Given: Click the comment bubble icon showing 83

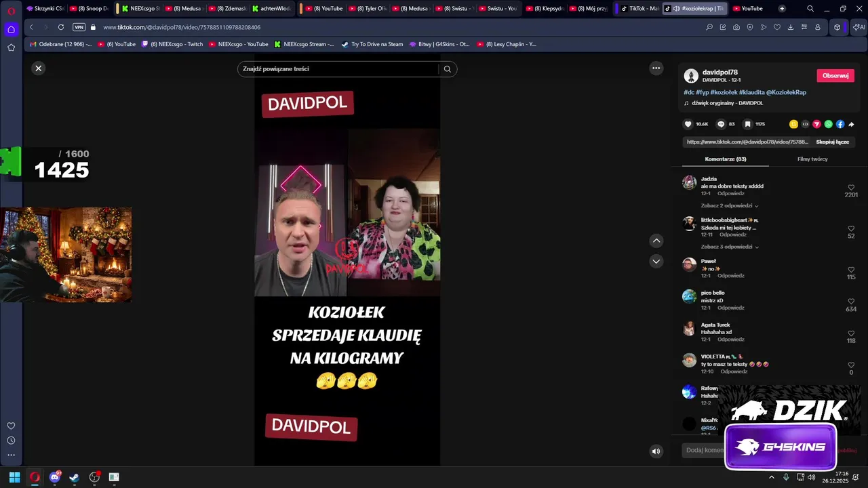Looking at the screenshot, I should tap(721, 124).
